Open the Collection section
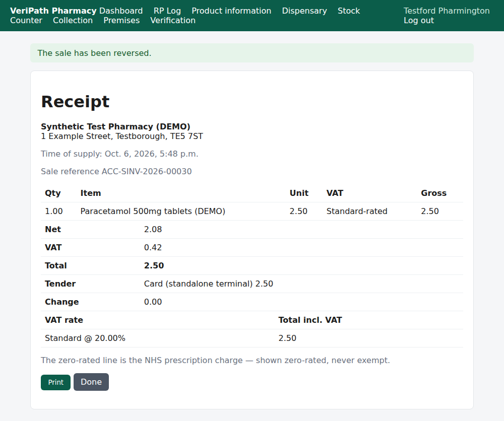 (x=73, y=20)
